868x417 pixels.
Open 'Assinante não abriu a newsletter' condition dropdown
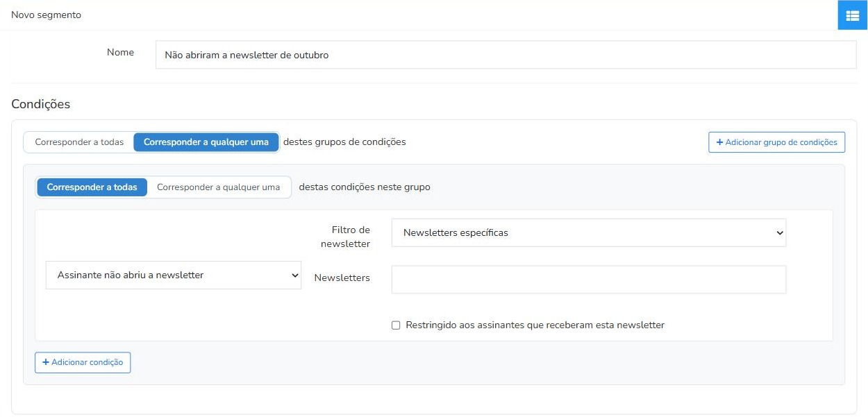[x=174, y=275]
